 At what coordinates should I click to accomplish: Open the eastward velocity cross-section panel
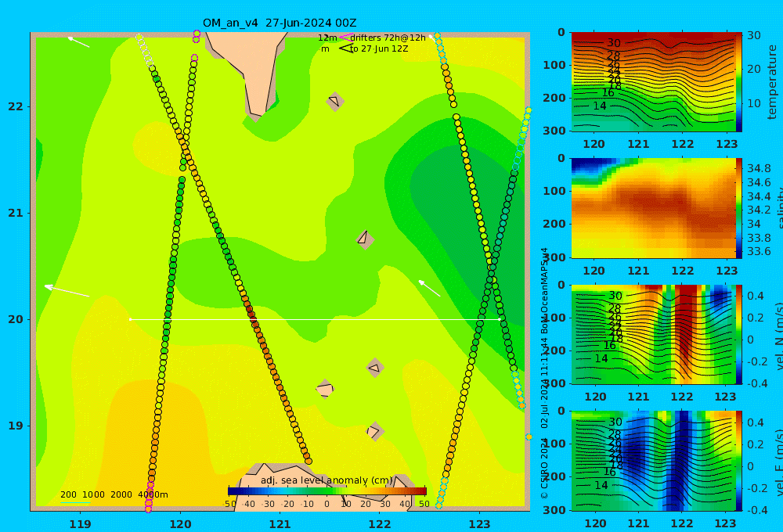[x=653, y=461]
